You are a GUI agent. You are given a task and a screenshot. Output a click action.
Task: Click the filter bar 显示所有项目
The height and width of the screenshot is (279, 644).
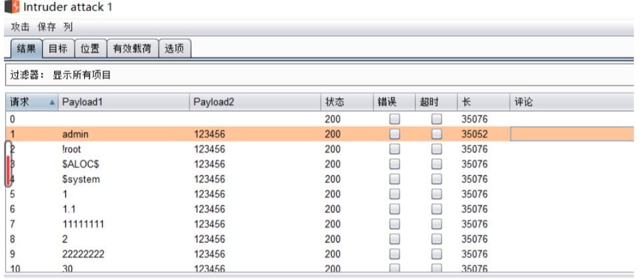coord(319,75)
